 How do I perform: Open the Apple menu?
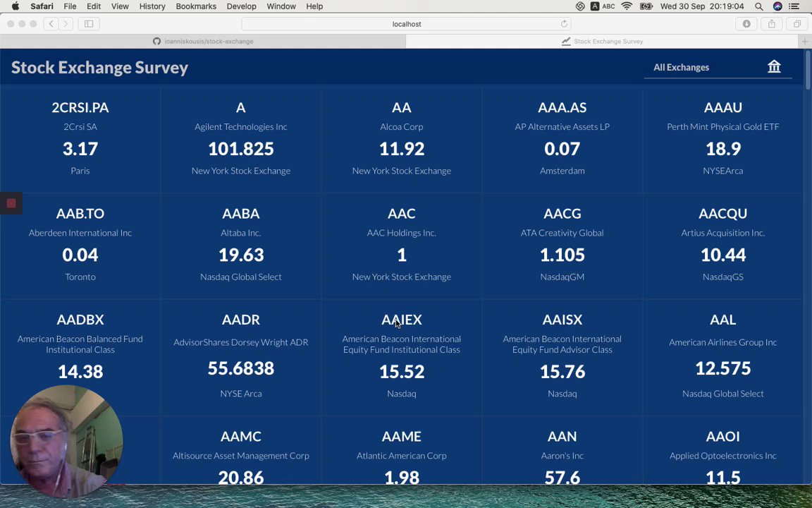[15, 6]
